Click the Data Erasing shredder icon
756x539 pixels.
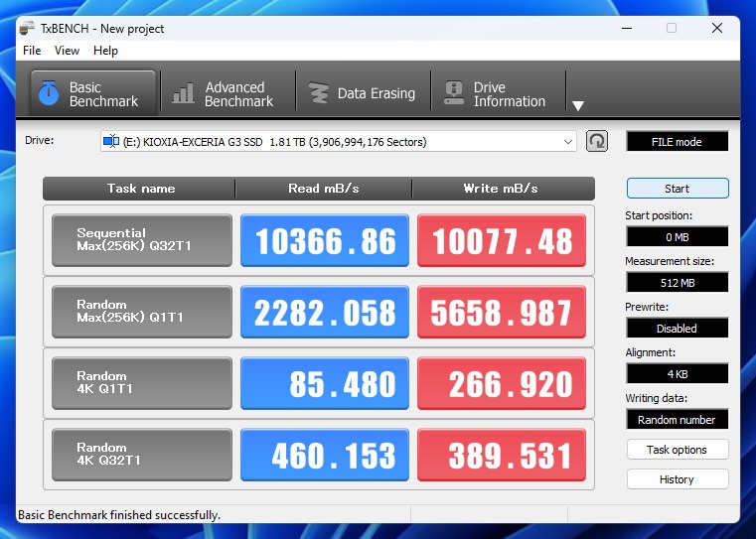318,93
